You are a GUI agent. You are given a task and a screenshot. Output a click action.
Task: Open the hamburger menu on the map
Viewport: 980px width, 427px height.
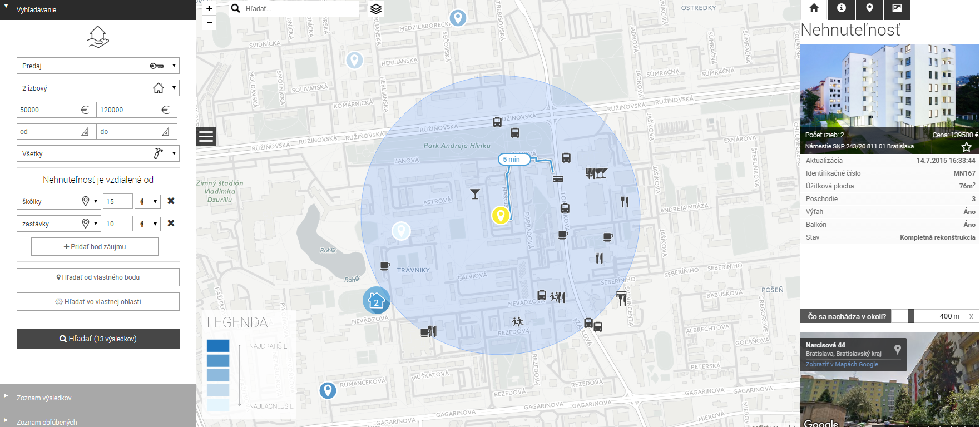[206, 136]
